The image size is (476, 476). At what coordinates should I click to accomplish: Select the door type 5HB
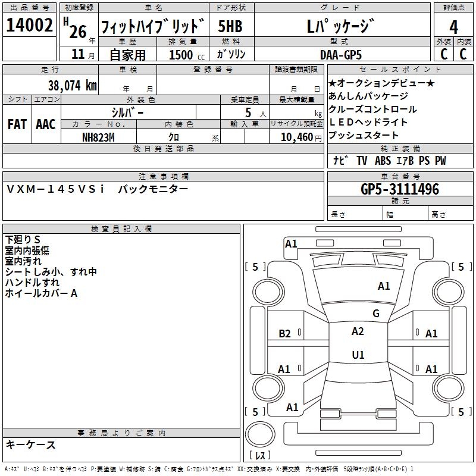[230, 26]
